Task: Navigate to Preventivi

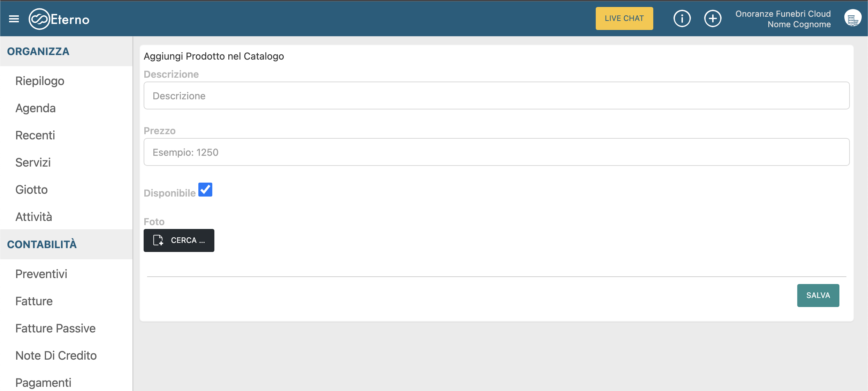Action: [x=41, y=274]
